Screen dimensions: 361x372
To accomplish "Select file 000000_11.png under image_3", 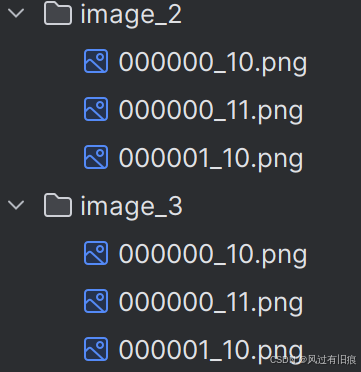I will pyautogui.click(x=211, y=303).
